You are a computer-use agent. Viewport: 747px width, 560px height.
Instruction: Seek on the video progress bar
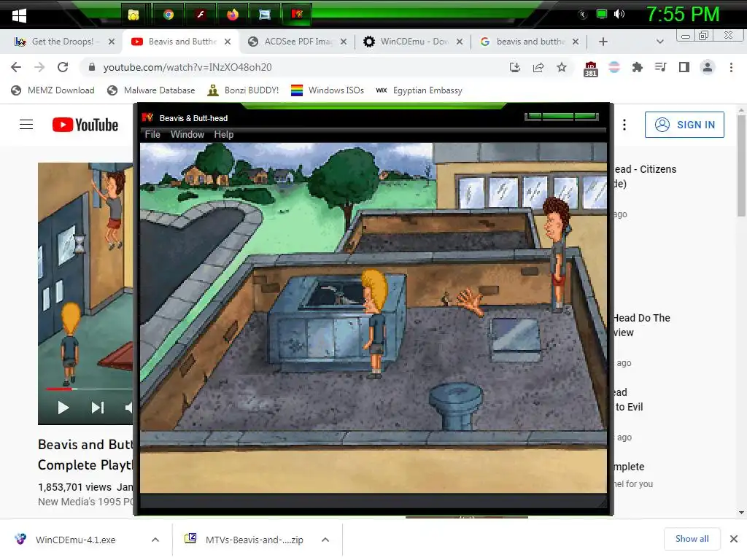tap(89, 389)
